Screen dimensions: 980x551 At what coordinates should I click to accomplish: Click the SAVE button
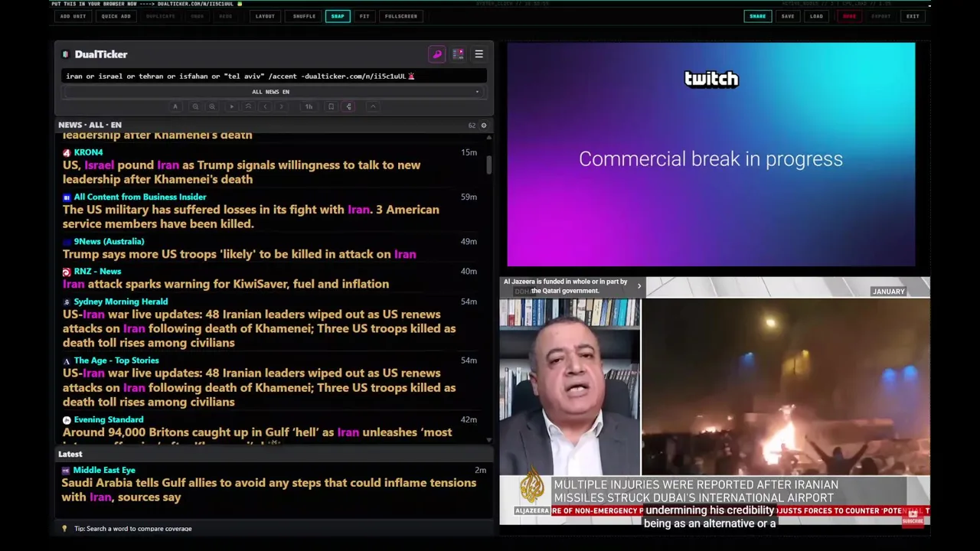(788, 16)
